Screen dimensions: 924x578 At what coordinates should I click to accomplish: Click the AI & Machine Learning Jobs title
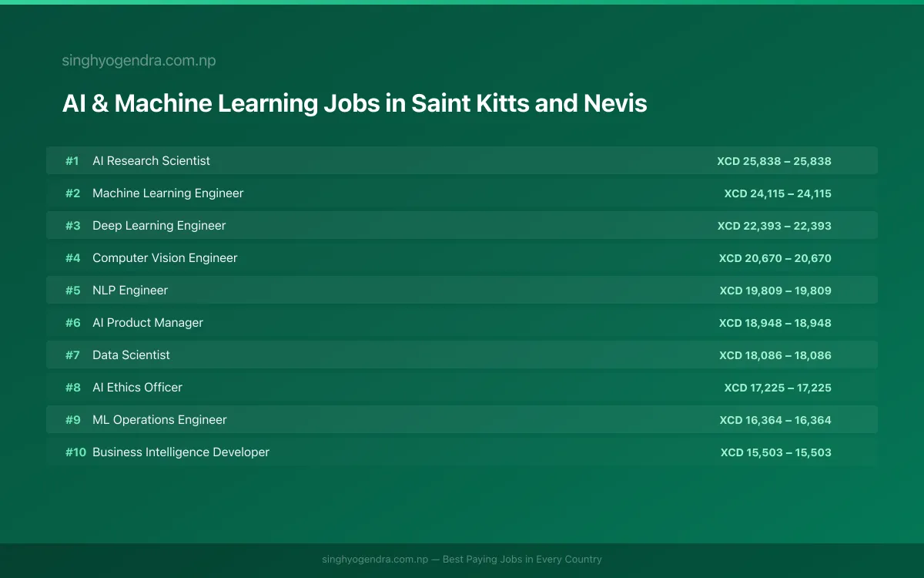pos(354,103)
